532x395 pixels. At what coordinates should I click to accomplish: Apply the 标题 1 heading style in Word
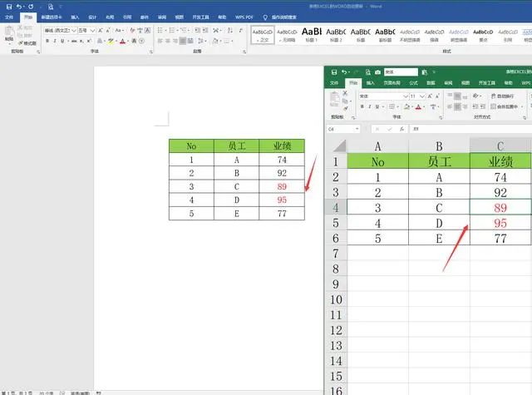[x=311, y=33]
